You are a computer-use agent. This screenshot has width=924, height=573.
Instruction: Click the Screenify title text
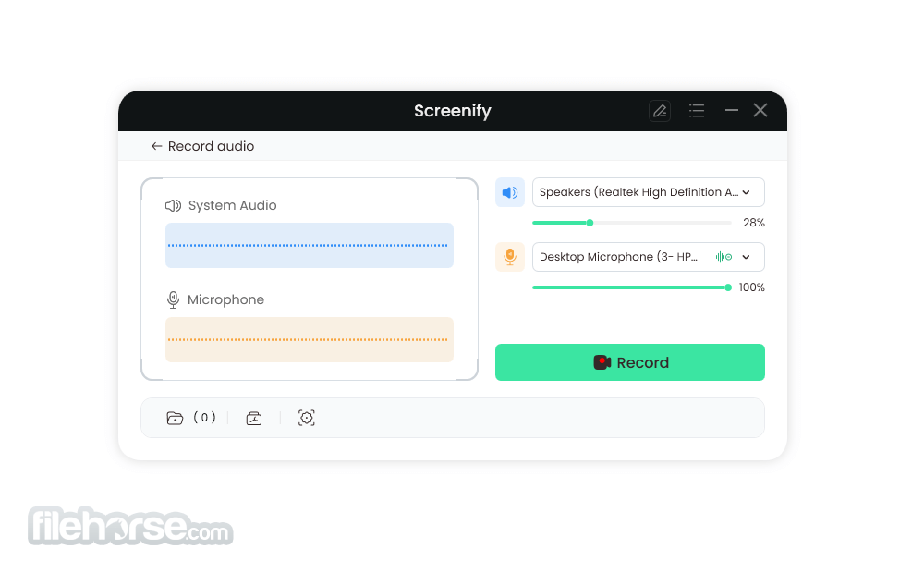[453, 111]
